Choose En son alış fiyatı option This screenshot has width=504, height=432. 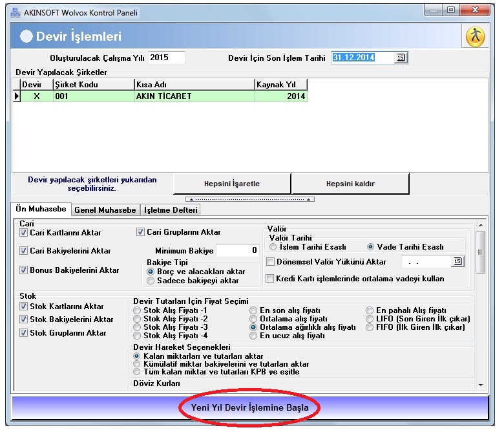(253, 310)
